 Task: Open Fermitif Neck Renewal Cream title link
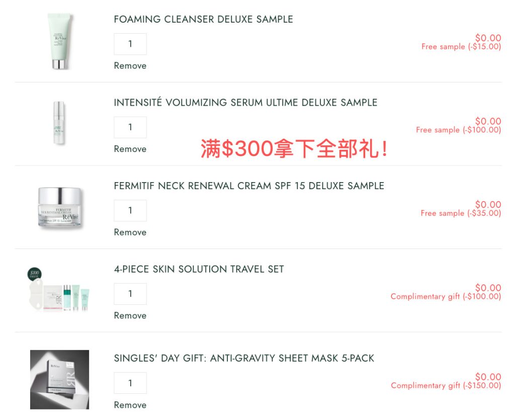pyautogui.click(x=249, y=186)
